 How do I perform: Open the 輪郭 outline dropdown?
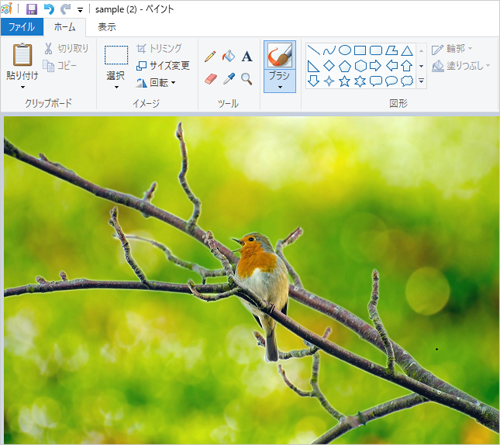pyautogui.click(x=452, y=49)
